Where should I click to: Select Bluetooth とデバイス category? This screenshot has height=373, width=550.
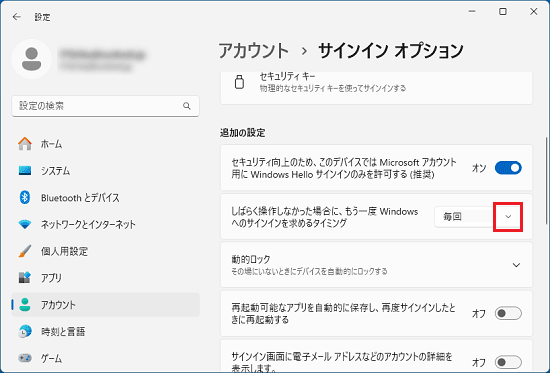[x=105, y=198]
